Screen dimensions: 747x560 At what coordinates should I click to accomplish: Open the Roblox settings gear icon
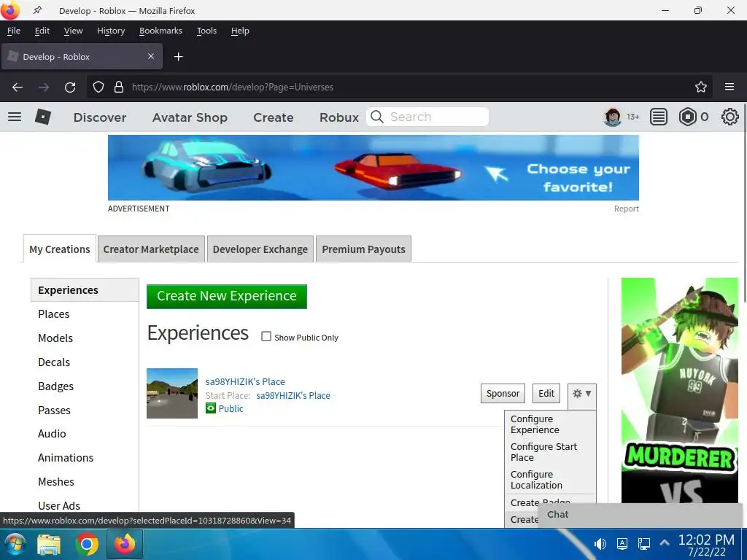coord(729,117)
